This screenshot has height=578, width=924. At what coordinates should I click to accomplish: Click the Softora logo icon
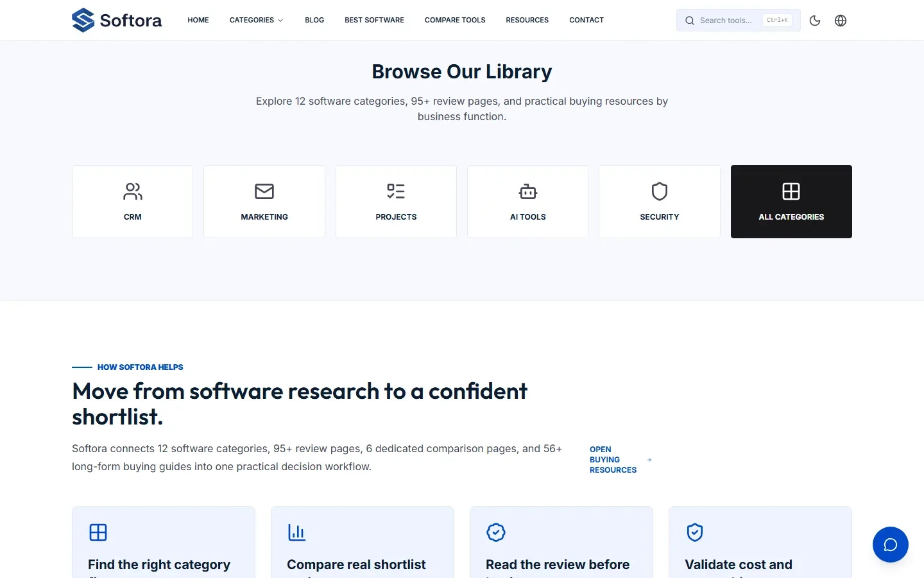[83, 20]
